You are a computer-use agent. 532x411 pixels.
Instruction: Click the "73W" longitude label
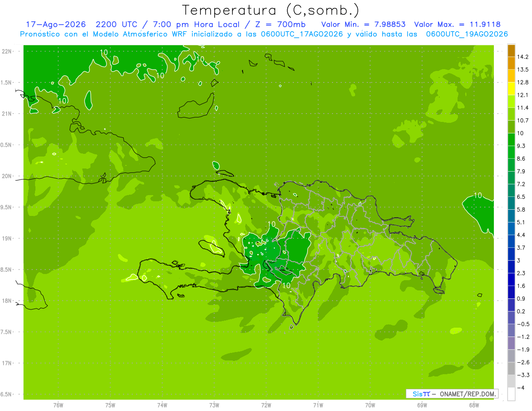point(214,405)
